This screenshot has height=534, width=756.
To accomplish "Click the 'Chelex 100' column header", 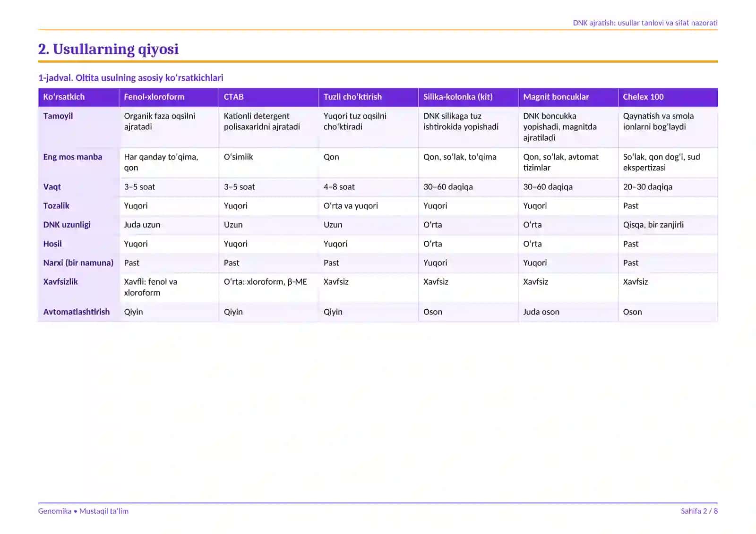I will (643, 97).
